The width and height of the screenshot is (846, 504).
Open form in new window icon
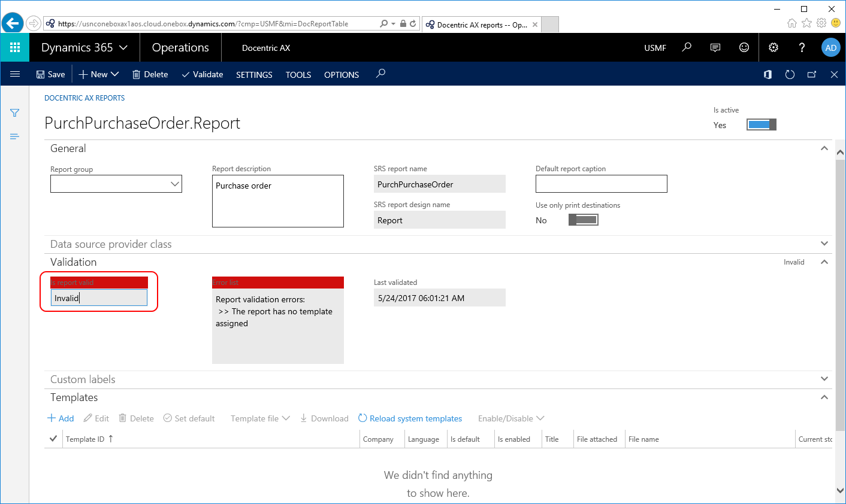[x=812, y=74]
